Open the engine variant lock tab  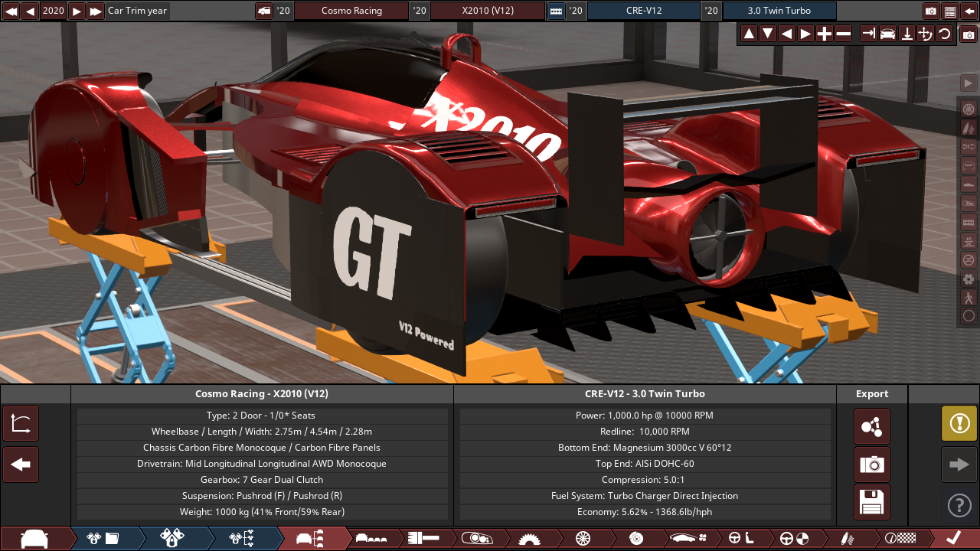pos(172,538)
